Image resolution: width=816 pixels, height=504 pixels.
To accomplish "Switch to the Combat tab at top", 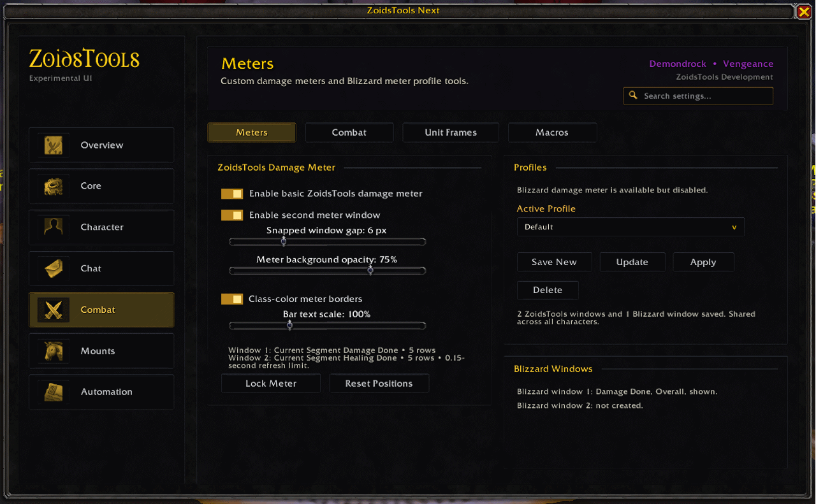I will click(x=349, y=133).
